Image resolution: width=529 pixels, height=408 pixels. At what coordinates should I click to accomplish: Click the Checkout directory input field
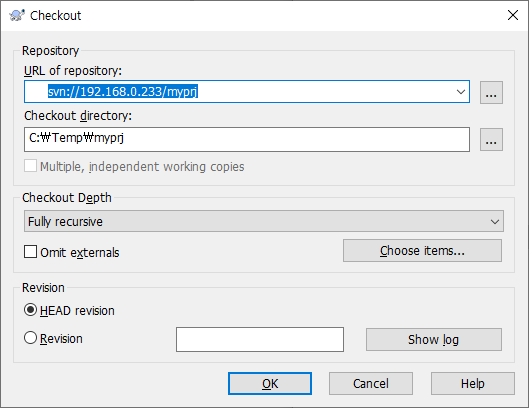247,139
